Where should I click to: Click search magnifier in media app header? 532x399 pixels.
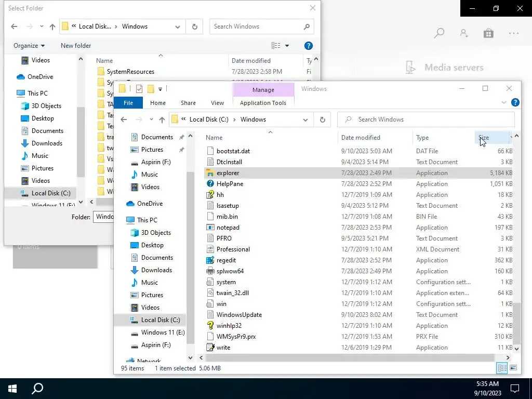coord(439,33)
